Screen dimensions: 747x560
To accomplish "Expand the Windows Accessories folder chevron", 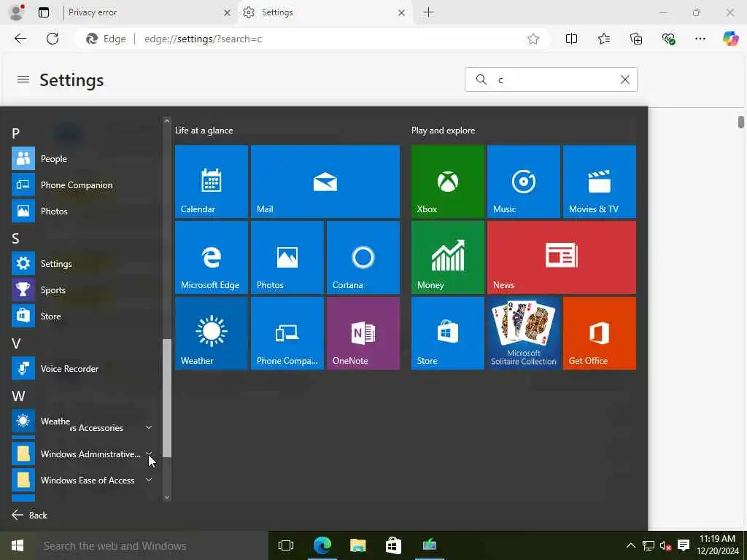I will [149, 427].
